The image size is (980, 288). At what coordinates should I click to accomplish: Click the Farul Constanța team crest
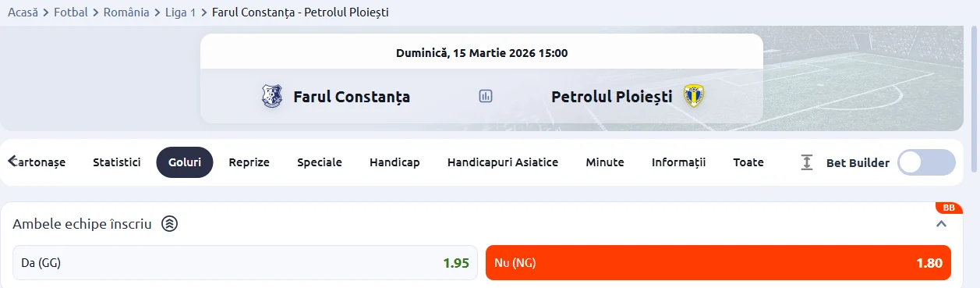[272, 96]
